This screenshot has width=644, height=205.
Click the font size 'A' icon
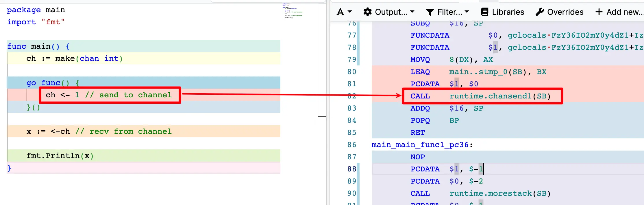(340, 12)
